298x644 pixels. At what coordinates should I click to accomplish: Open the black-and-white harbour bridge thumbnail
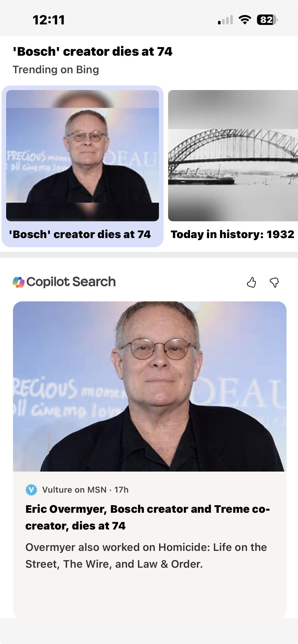(x=233, y=155)
